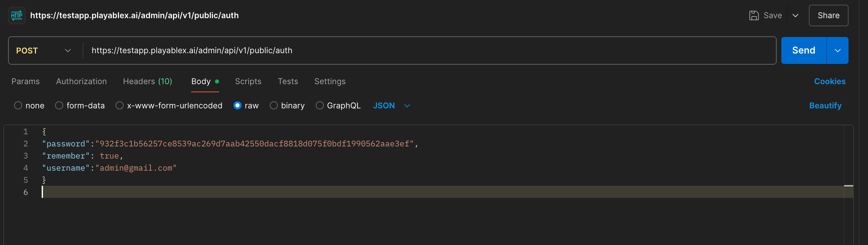Click Beautify to format the body
The height and width of the screenshot is (245, 868).
825,106
